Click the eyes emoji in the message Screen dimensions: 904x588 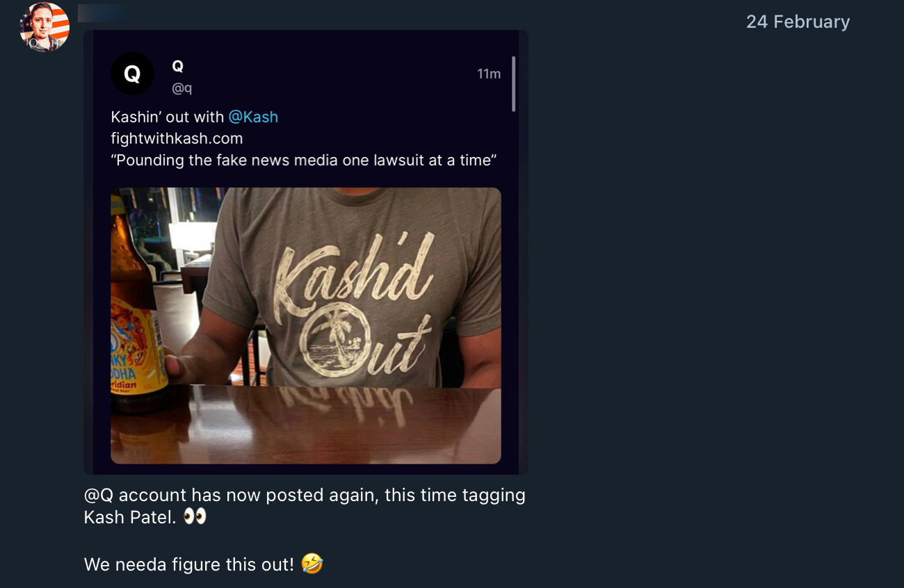195,518
